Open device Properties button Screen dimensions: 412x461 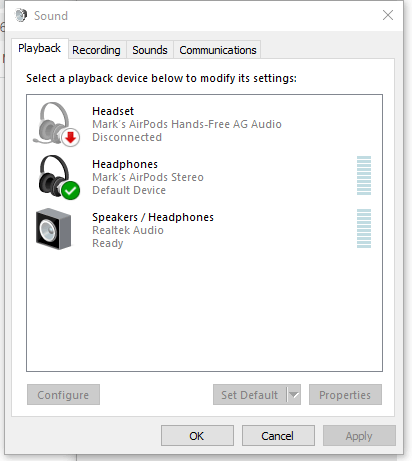coord(345,395)
